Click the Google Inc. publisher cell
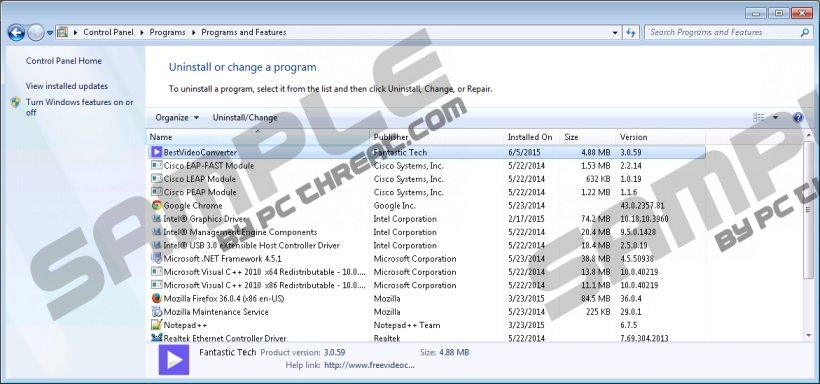This screenshot has height=384, width=820. click(x=395, y=206)
